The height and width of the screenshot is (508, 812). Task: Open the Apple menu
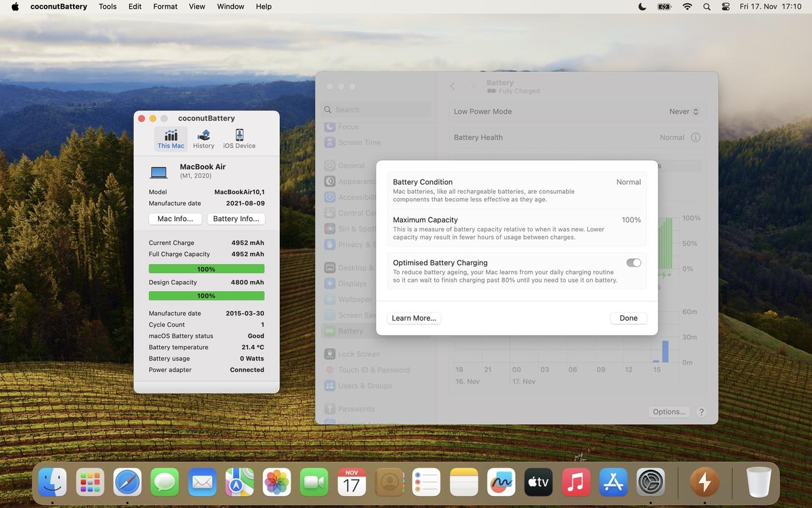[15, 6]
